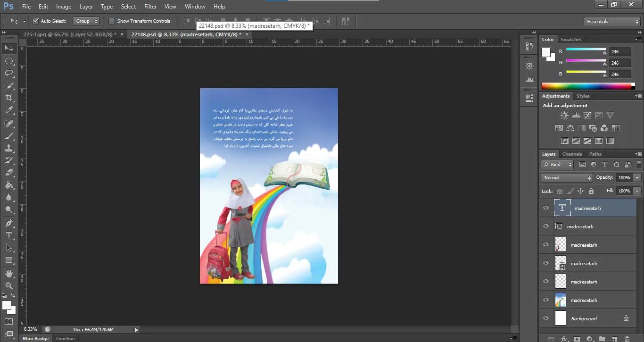Select the Brush tool
This screenshot has height=342, width=644.
point(9,136)
